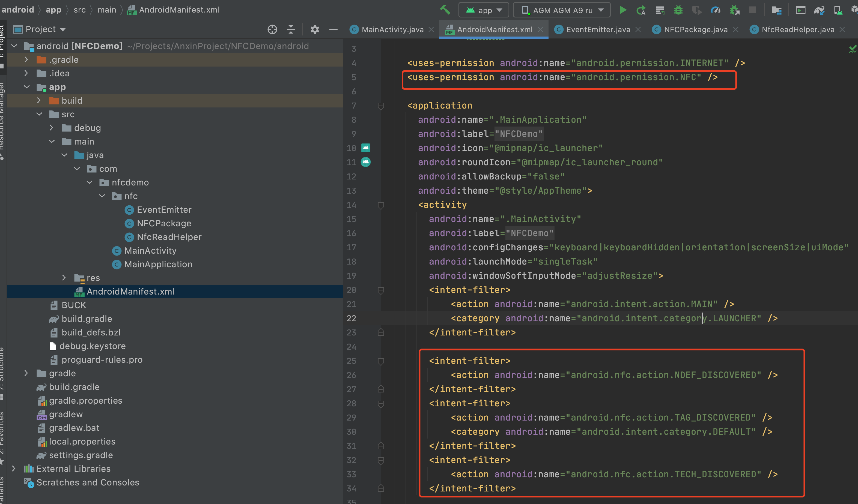Switch to MainActivity.java tab
The width and height of the screenshot is (858, 504).
tap(392, 30)
